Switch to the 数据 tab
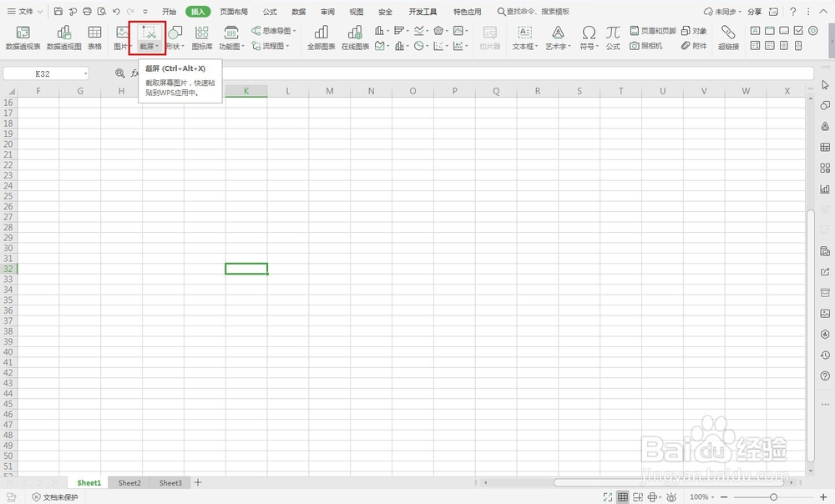The image size is (835, 504). pos(299,11)
